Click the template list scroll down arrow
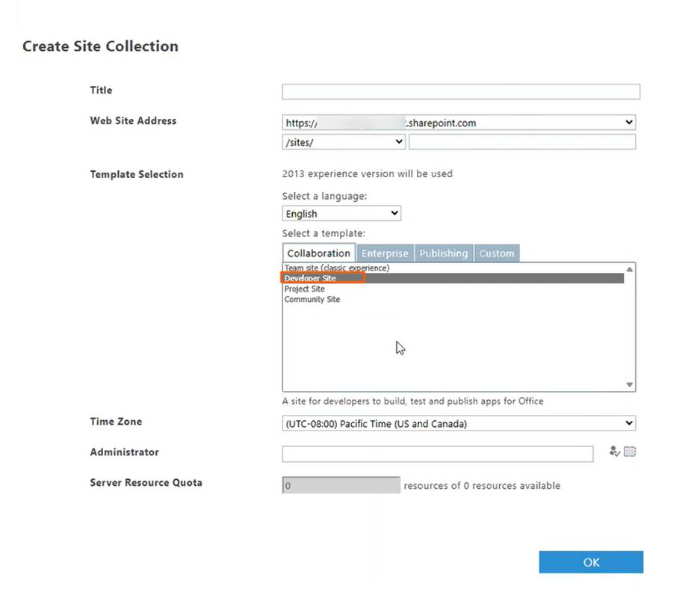 point(629,385)
